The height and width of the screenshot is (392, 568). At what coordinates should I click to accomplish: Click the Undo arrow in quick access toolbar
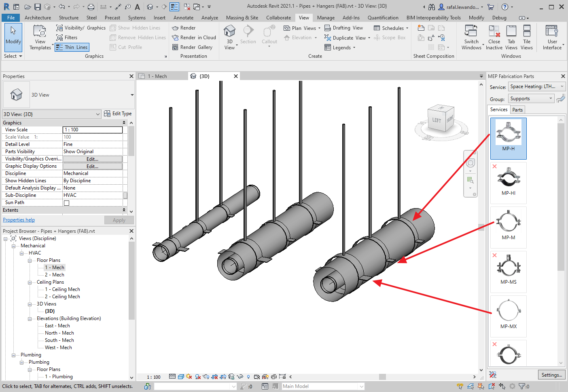tap(61, 7)
